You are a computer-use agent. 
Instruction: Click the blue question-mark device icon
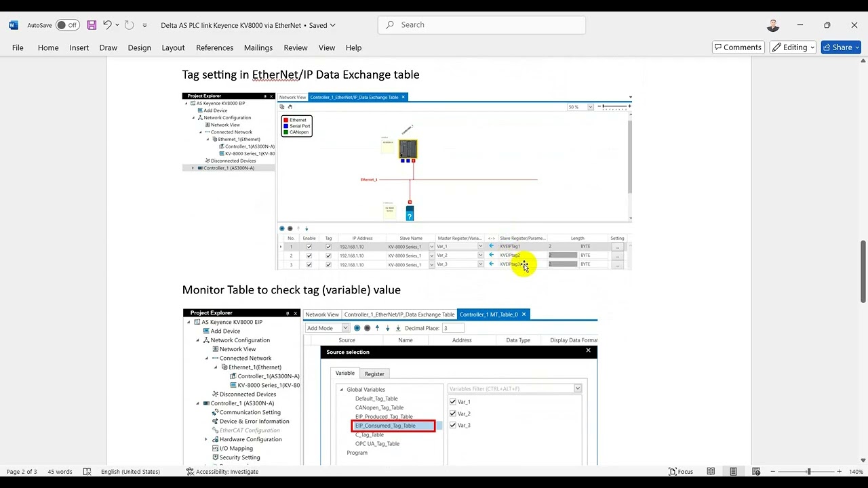click(410, 213)
